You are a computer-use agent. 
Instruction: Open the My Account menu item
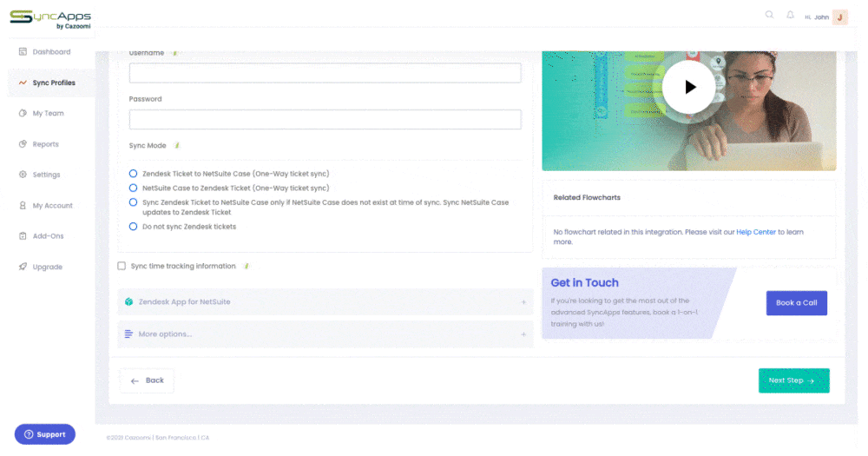tap(53, 206)
